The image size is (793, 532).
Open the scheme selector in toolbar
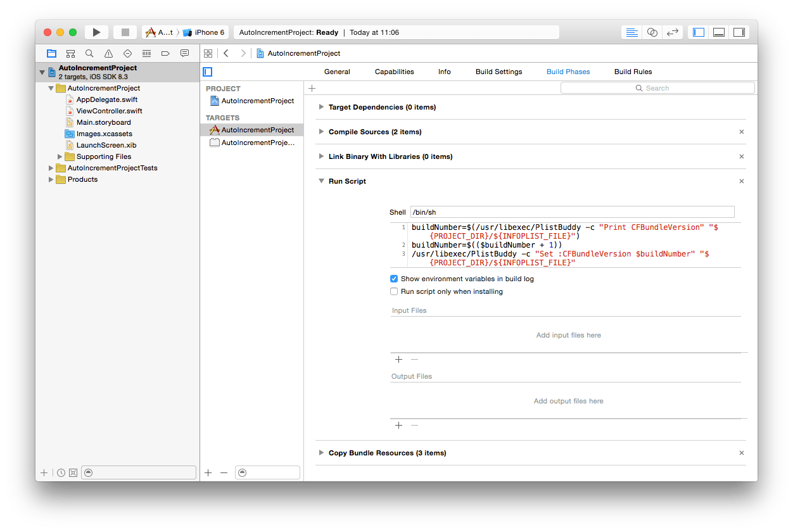tap(158, 32)
